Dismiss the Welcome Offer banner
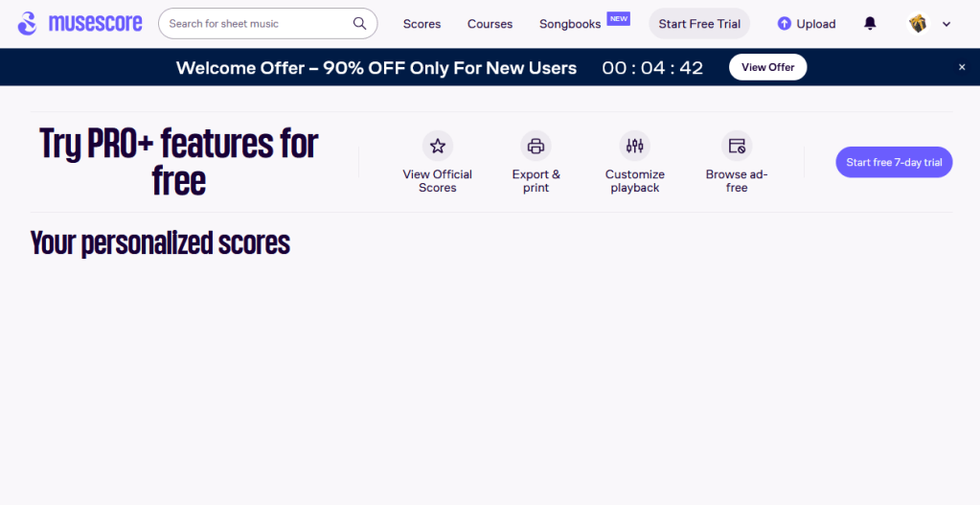This screenshot has width=980, height=505. 962,67
